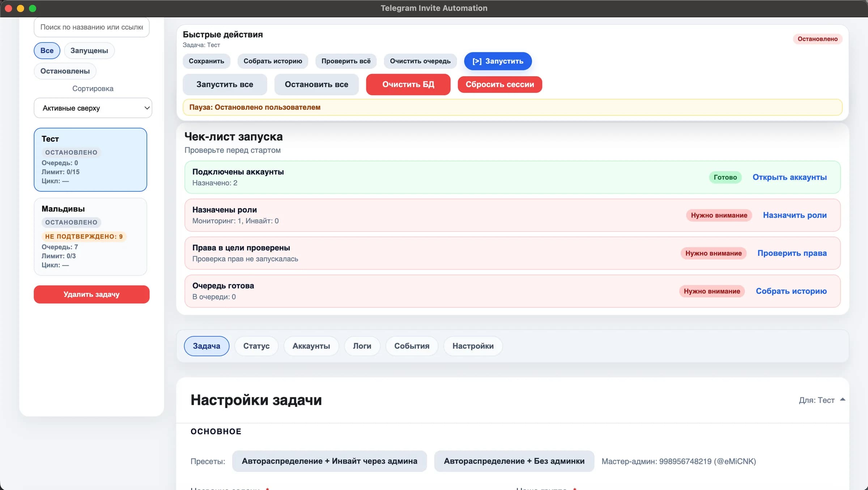The image size is (868, 490).
Task: Open the 'Назначить роли' link
Action: click(x=795, y=215)
